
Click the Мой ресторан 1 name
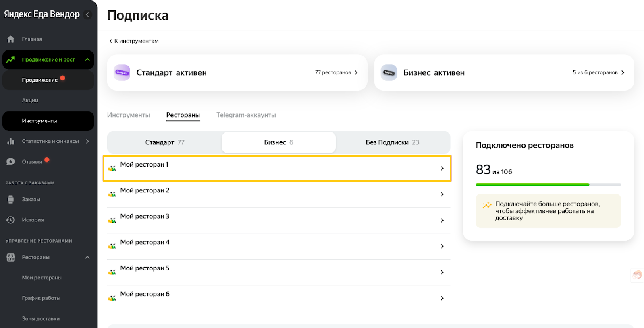(x=144, y=165)
